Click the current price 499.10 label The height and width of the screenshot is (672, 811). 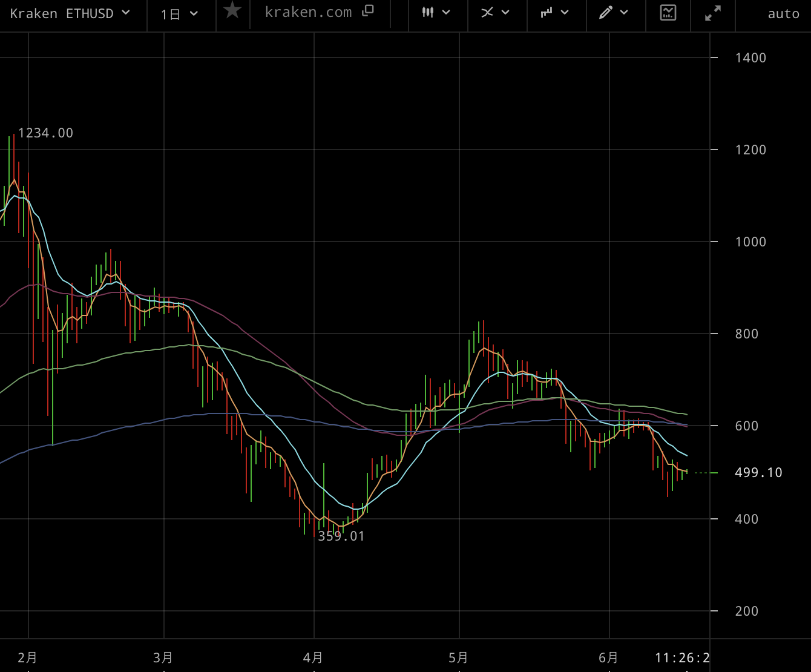tap(758, 473)
